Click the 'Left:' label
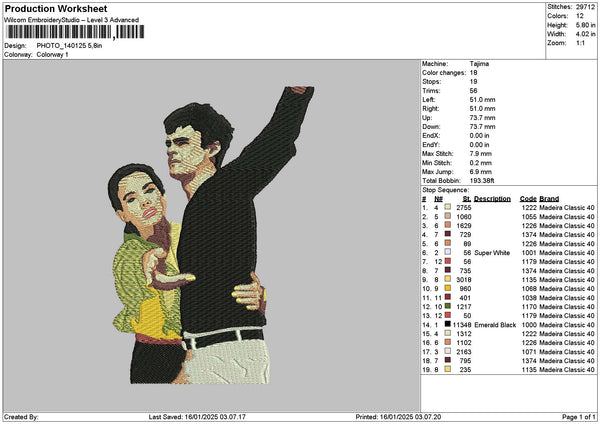The width and height of the screenshot is (600, 424). (429, 99)
